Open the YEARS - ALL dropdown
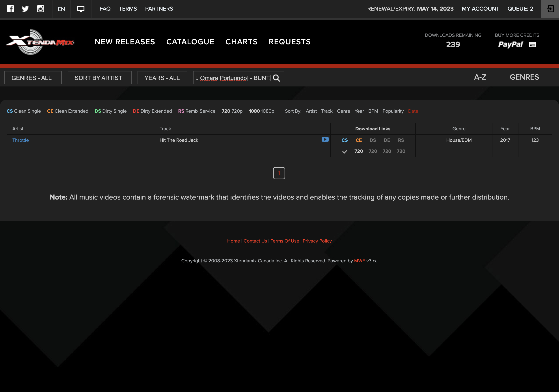Viewport: 559px width, 392px height. point(162,78)
